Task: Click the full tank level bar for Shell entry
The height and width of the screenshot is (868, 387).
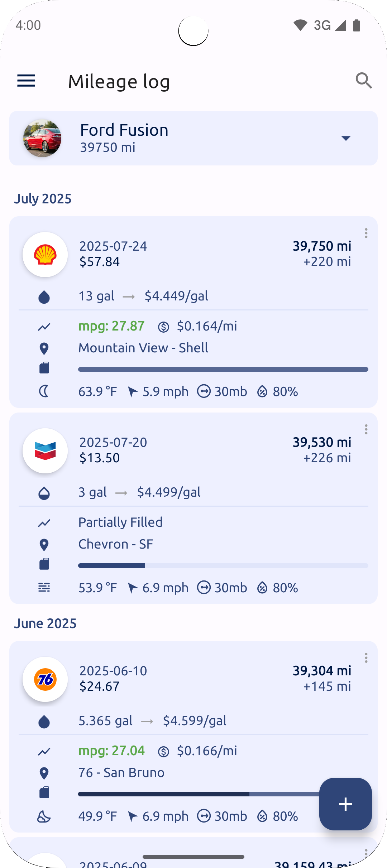Action: [x=223, y=369]
